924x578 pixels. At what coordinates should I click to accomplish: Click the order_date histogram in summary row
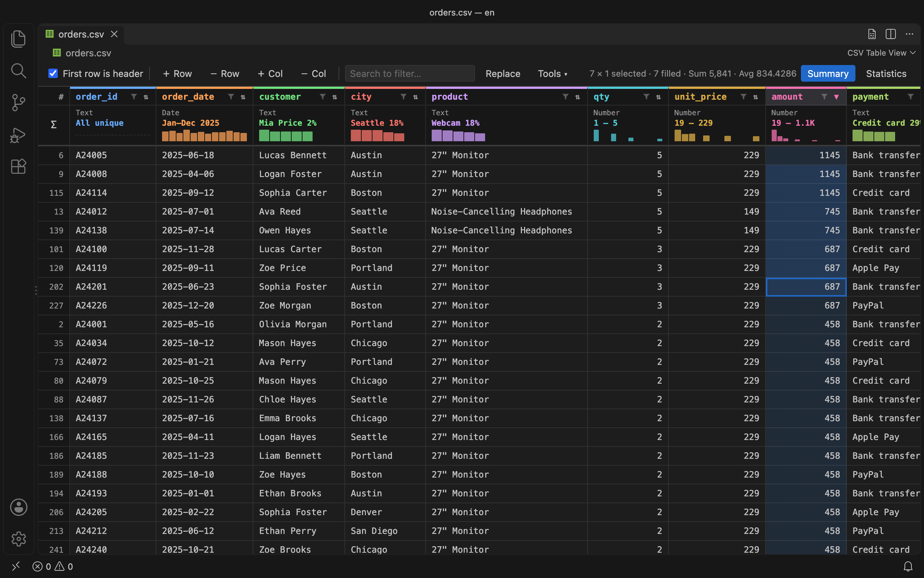click(204, 136)
